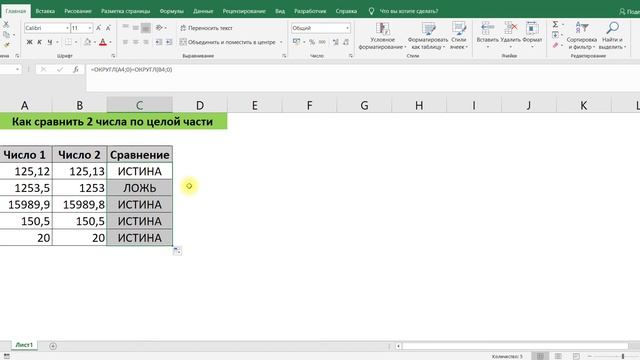Viewport: 640px width, 360px height.
Task: Click the 'Что вы хотите сделать?' search box
Action: pyautogui.click(x=409, y=11)
